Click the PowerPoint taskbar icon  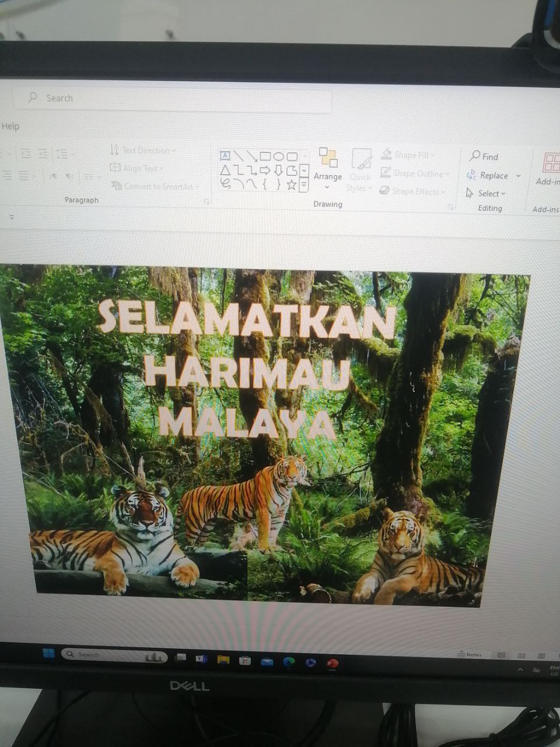[x=332, y=663]
